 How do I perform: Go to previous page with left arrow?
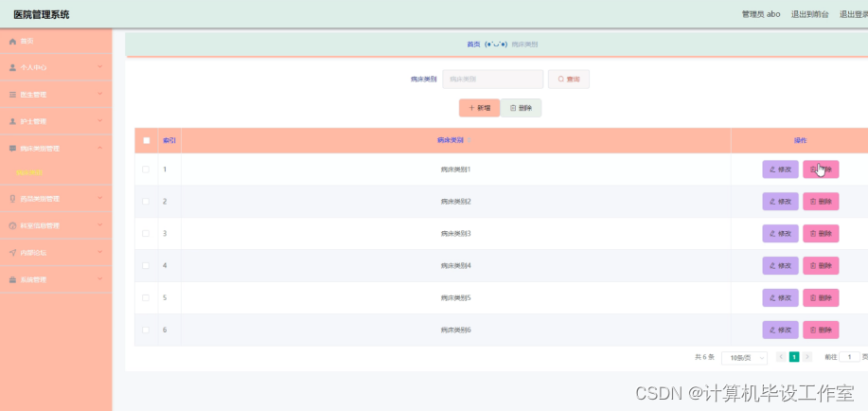tap(781, 357)
